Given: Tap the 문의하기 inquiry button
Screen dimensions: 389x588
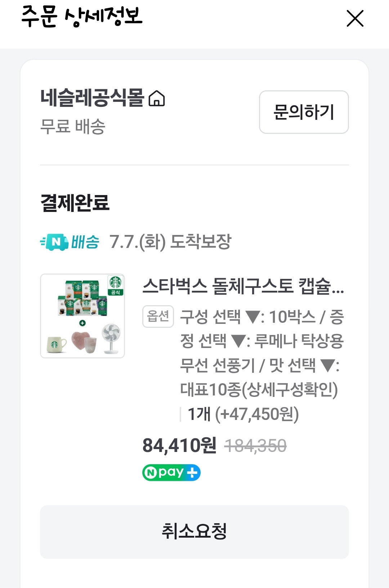Looking at the screenshot, I should coord(304,112).
